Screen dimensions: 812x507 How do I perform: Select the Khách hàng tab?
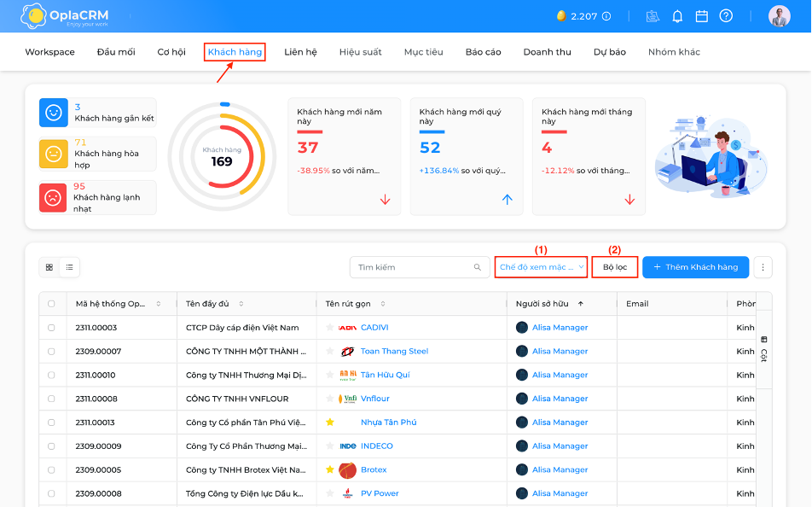coord(235,52)
